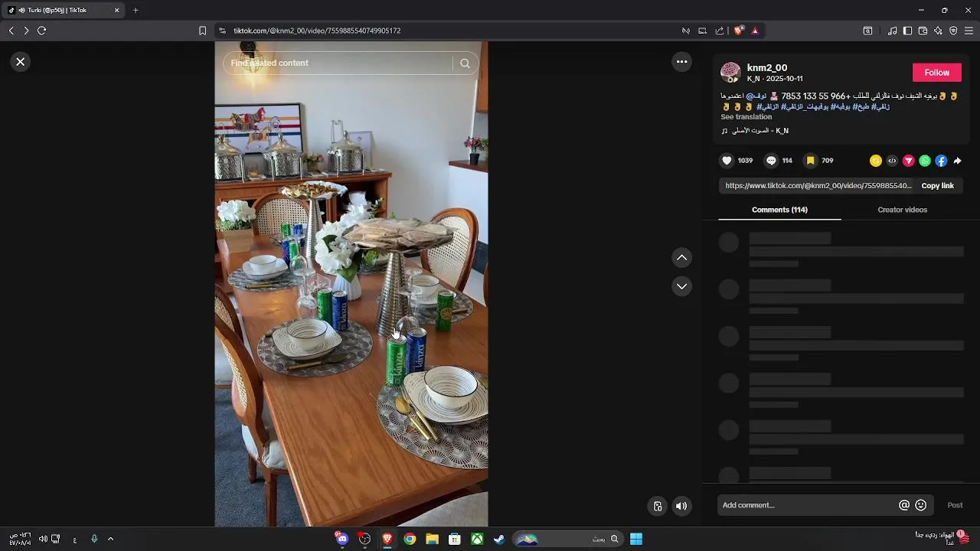The height and width of the screenshot is (551, 980).
Task: Click the Copy link button
Action: [x=937, y=186]
